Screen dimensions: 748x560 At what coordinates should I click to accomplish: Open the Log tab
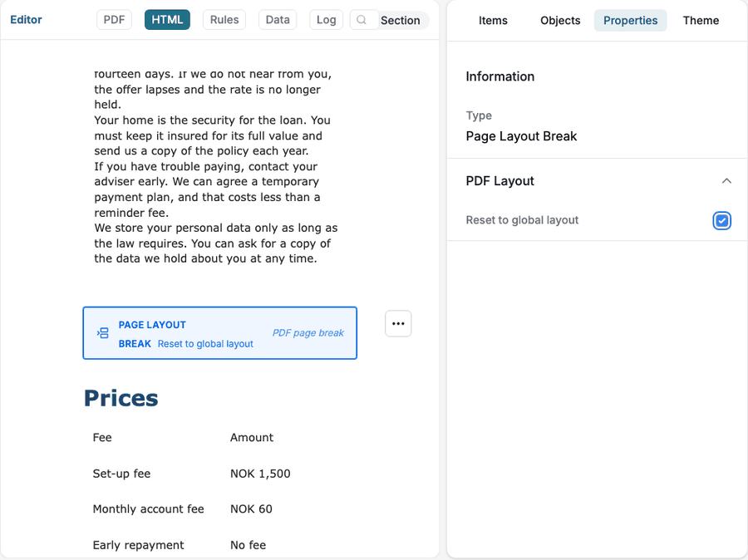[327, 20]
